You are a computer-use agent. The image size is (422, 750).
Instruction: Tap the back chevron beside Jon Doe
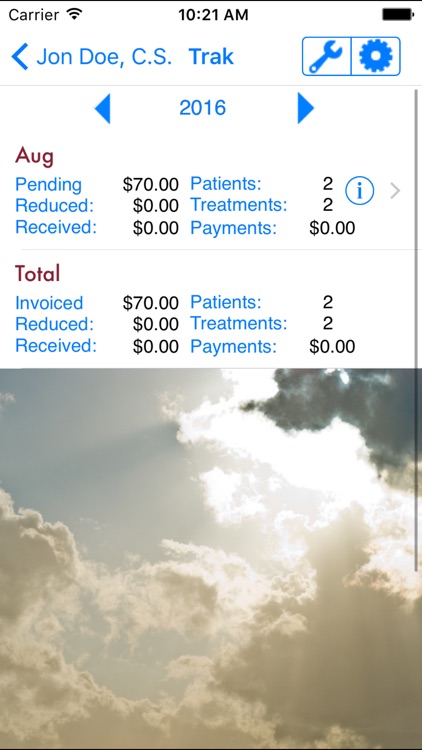20,56
